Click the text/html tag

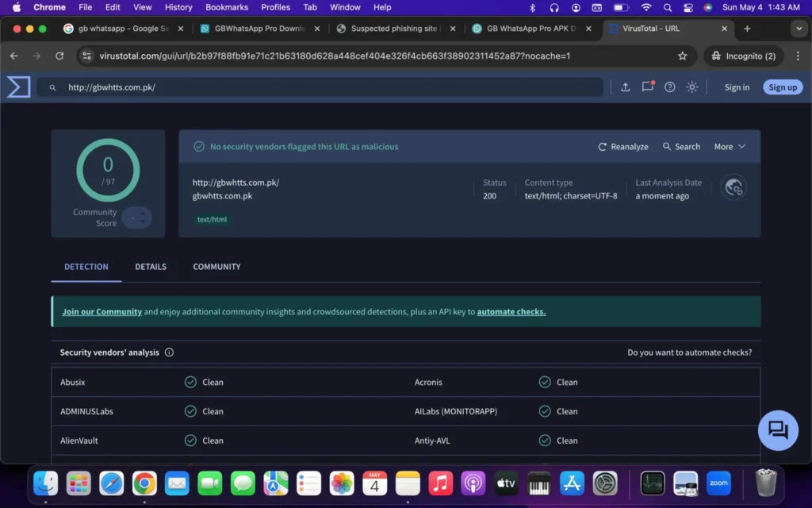212,219
